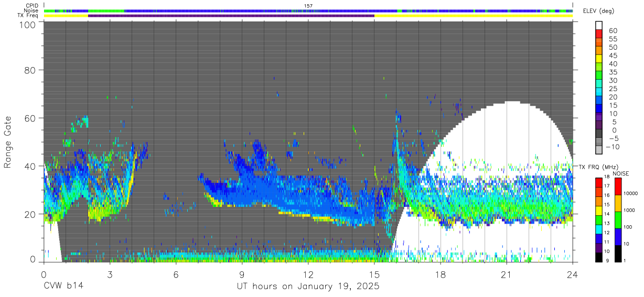644x297 pixels.
Task: Click the elevation colorbar tick 50
Action: coord(613,47)
